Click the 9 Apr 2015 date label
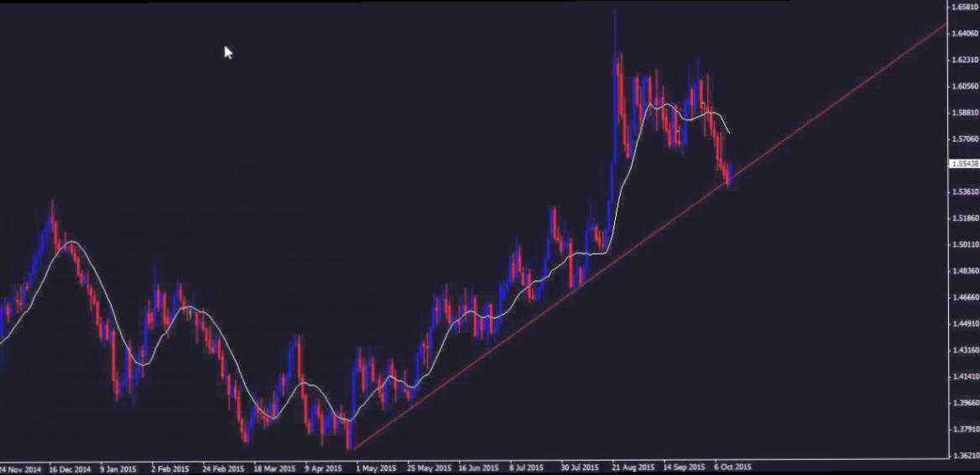980x475 pixels. coord(323,468)
